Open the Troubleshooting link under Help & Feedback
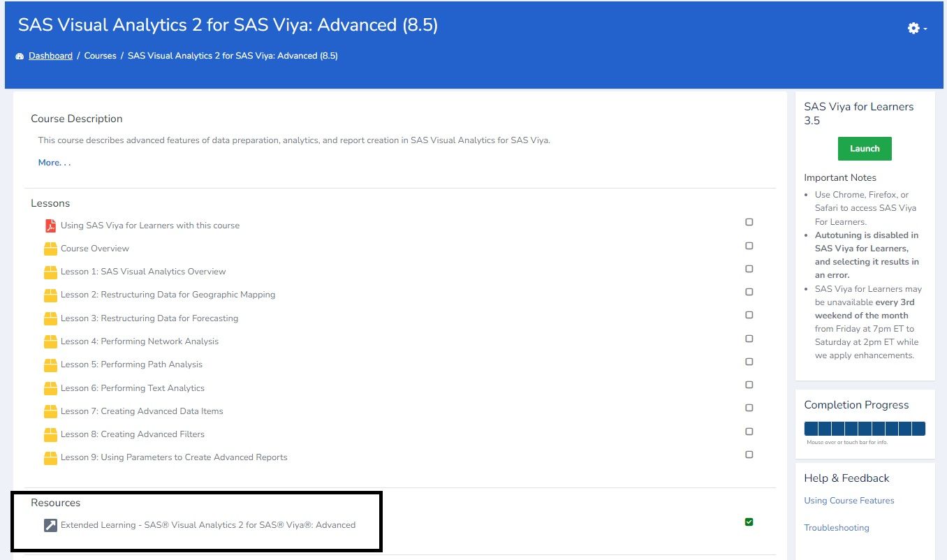This screenshot has width=947, height=560. click(836, 527)
